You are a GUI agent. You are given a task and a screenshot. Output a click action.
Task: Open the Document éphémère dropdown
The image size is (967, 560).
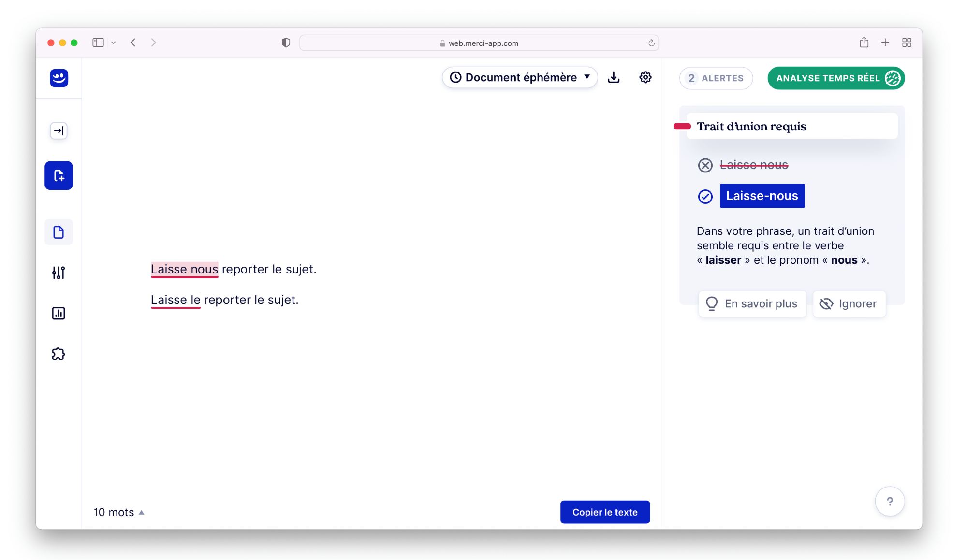click(x=520, y=77)
